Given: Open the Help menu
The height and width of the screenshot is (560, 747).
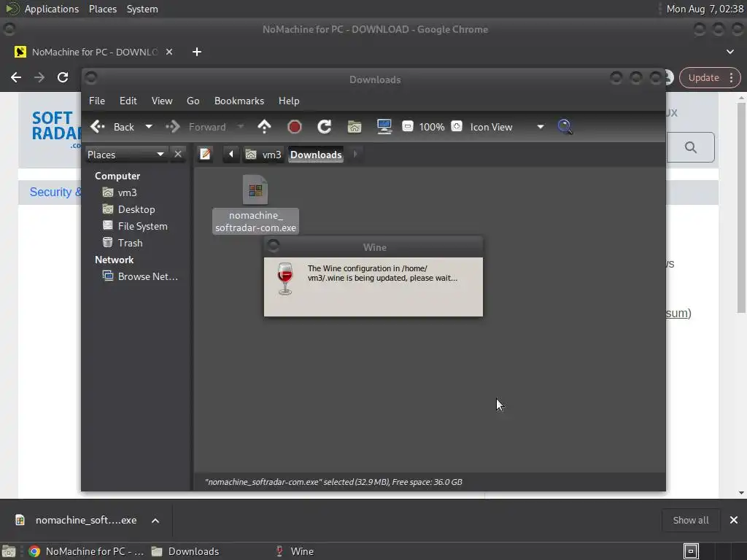Looking at the screenshot, I should pyautogui.click(x=289, y=101).
